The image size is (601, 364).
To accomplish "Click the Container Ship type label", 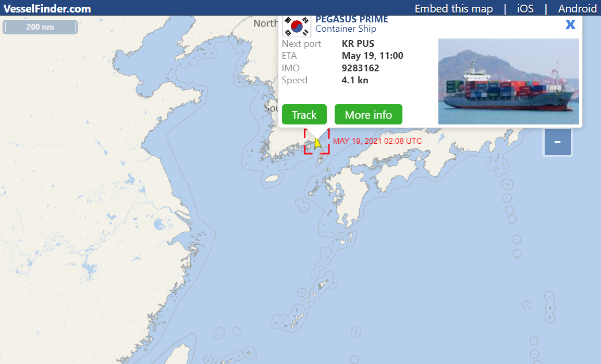I will [346, 29].
